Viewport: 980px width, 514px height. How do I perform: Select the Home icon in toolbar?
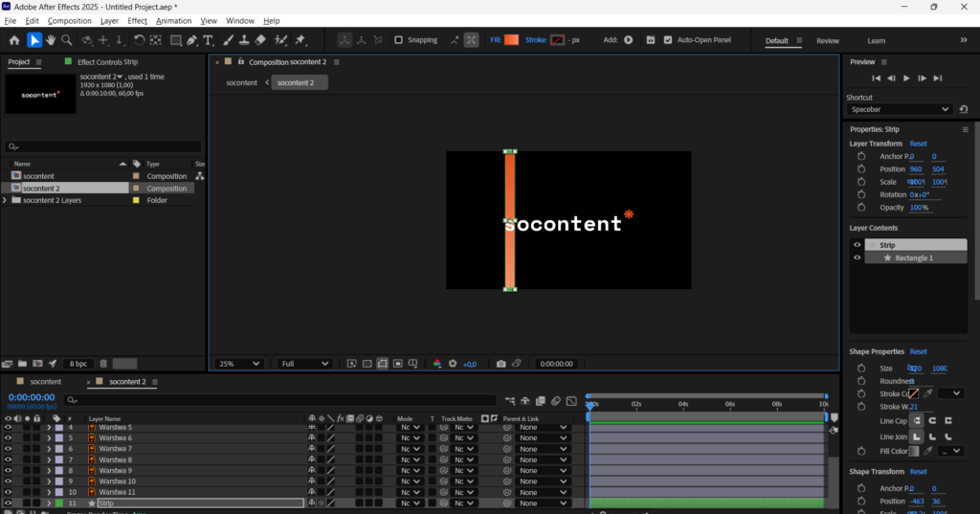14,40
